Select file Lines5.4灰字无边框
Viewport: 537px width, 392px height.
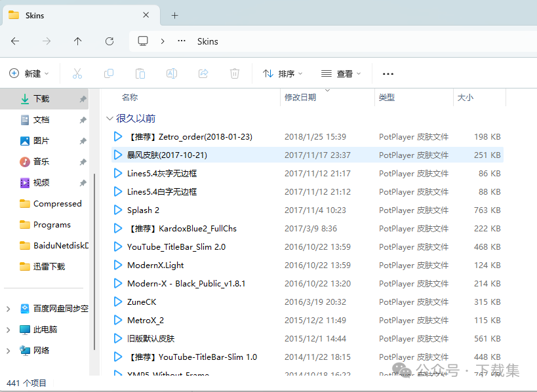(x=308, y=173)
